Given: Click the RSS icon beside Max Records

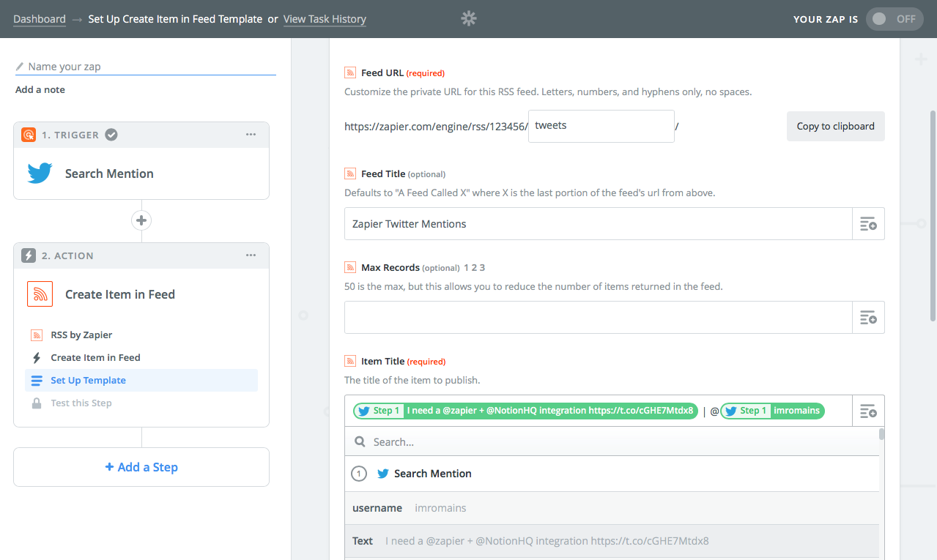Looking at the screenshot, I should click(350, 267).
